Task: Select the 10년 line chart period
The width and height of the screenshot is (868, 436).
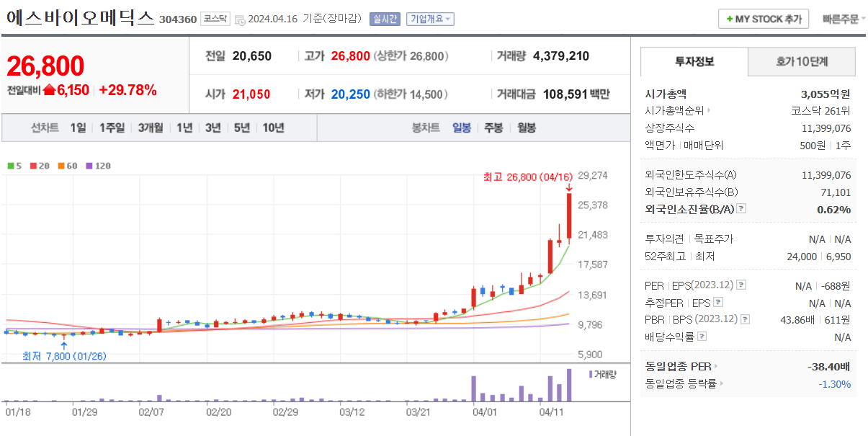Action: 273,128
